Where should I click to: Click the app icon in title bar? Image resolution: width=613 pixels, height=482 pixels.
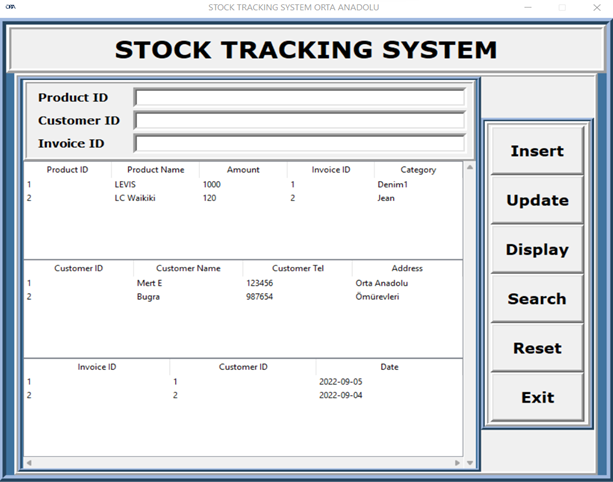tap(11, 7)
